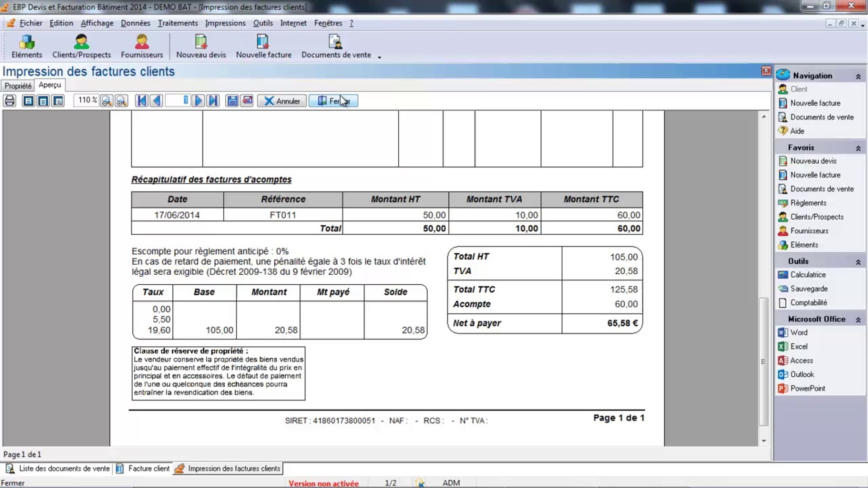This screenshot has width=868, height=488.
Task: Go to next page arrow
Action: (x=198, y=101)
